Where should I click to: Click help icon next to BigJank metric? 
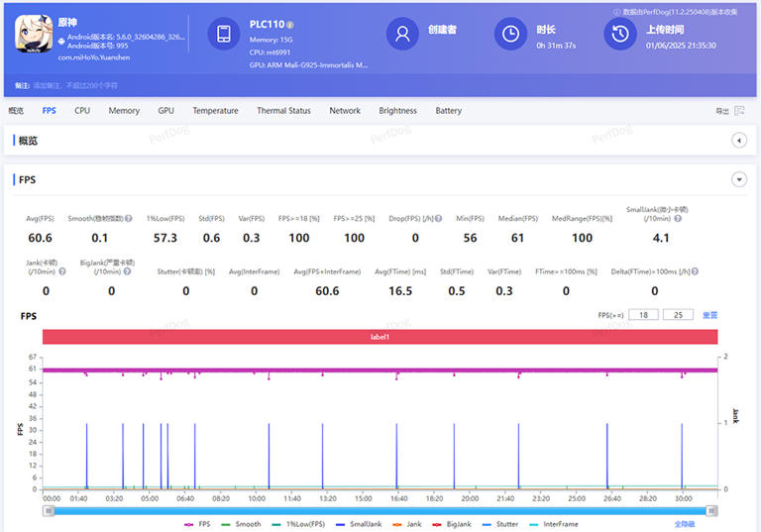[127, 271]
